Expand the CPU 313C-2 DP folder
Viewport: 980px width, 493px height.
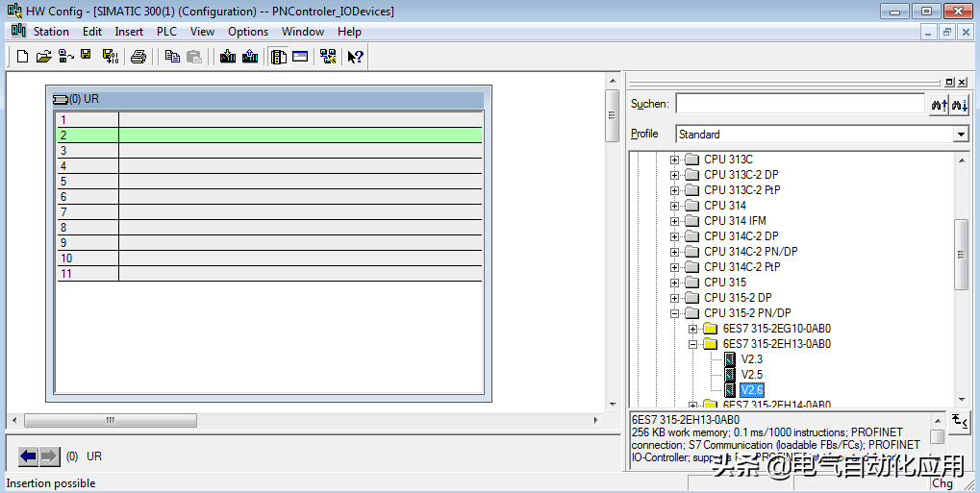pyautogui.click(x=674, y=176)
